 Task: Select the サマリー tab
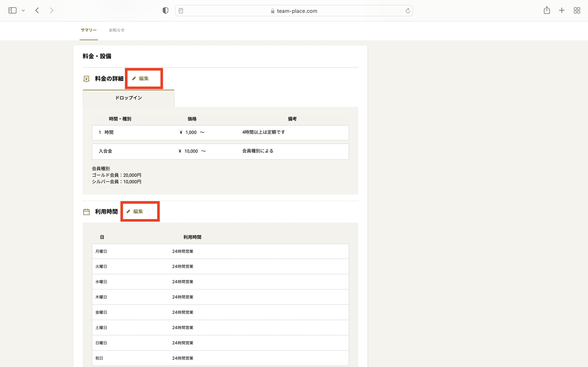click(x=89, y=30)
